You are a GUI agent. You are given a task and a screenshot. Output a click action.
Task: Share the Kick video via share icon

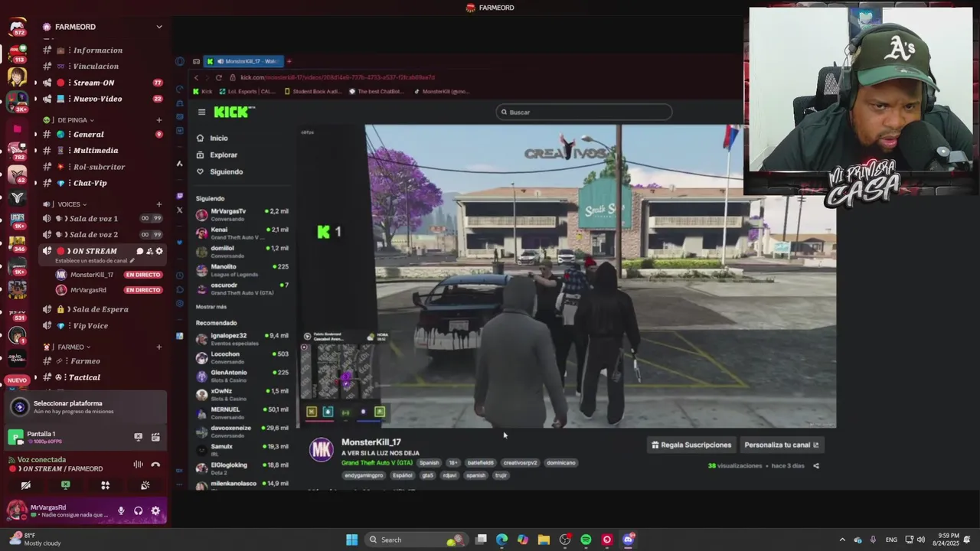[x=816, y=465]
